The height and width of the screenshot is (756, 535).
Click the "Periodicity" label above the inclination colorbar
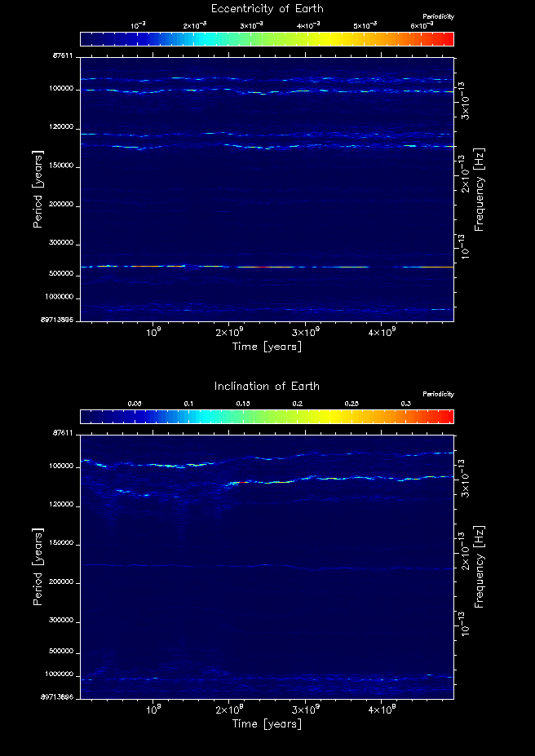click(438, 395)
